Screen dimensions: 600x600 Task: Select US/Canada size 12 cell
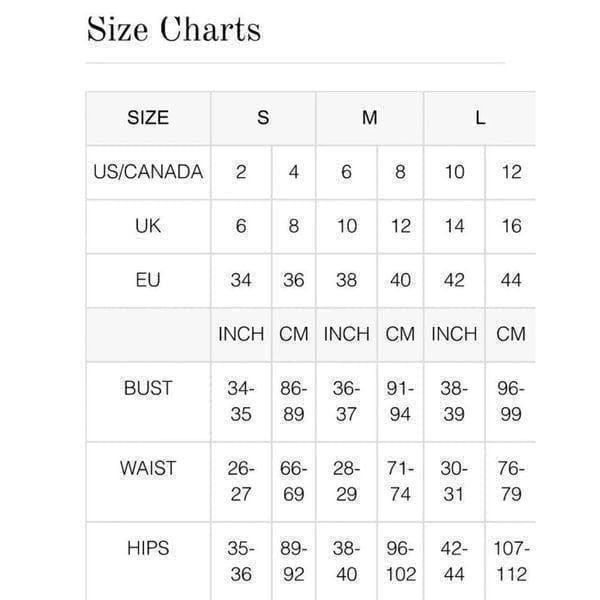(511, 172)
